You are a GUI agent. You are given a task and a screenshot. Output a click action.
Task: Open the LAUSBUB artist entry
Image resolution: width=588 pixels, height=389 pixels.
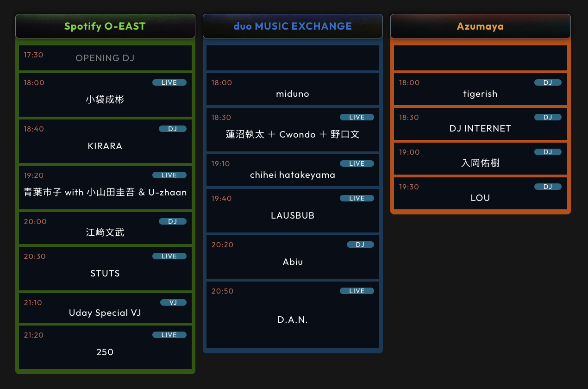[293, 215]
